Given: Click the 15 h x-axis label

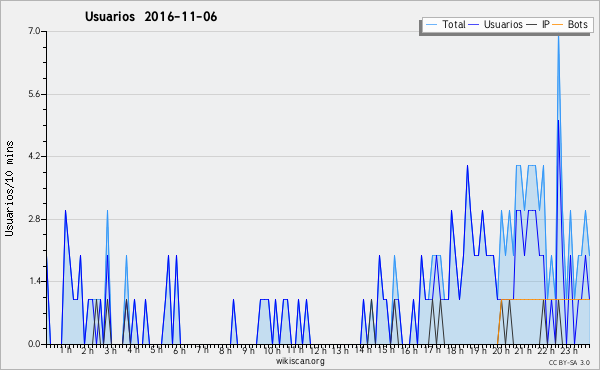Looking at the screenshot, I should (386, 350).
